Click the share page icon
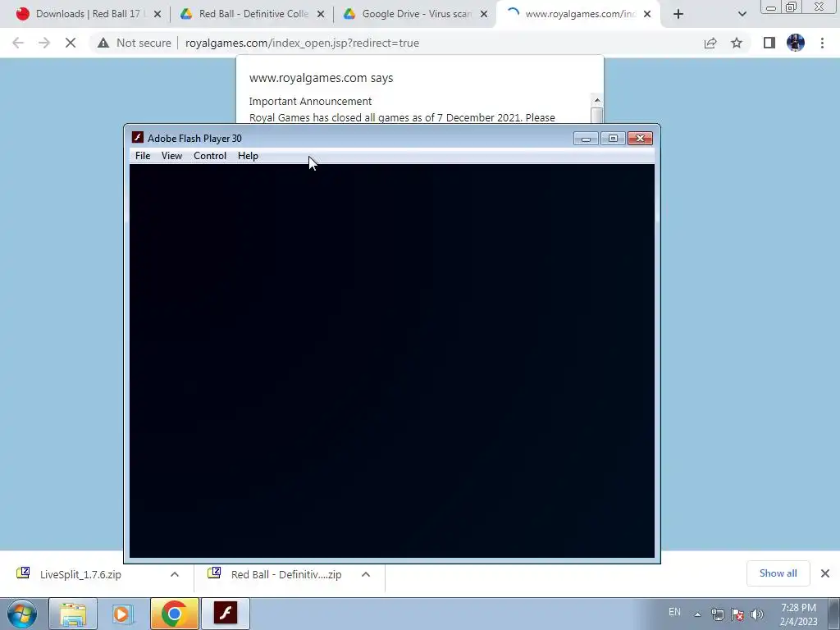The height and width of the screenshot is (630, 840). 710,43
